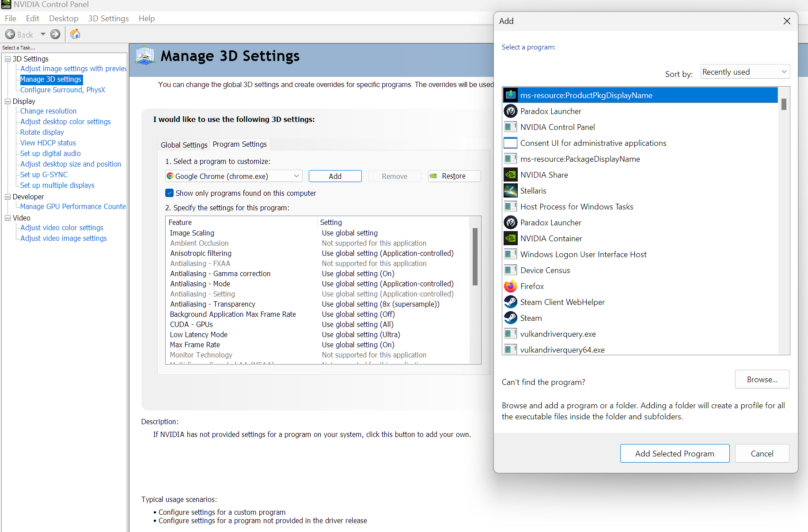The image size is (808, 532).
Task: Open the Sort by Recently used dropdown
Action: point(745,72)
